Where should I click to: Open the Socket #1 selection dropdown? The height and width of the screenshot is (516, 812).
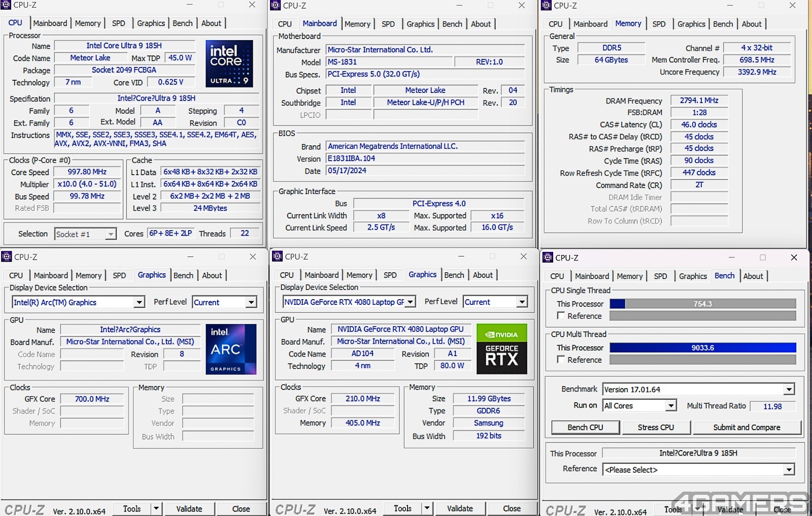click(111, 234)
